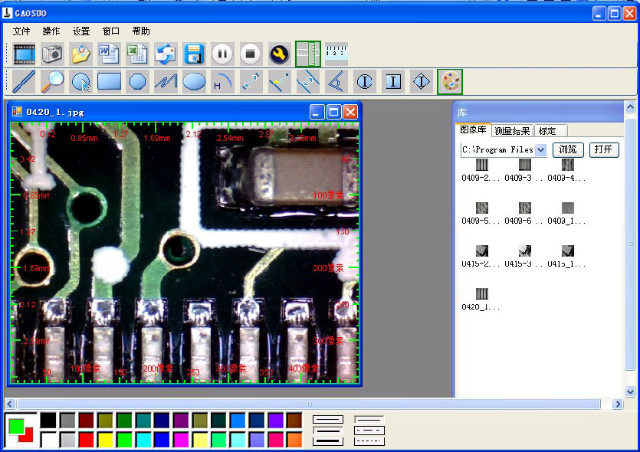
Task: Toggle the color palette icon
Action: click(450, 82)
